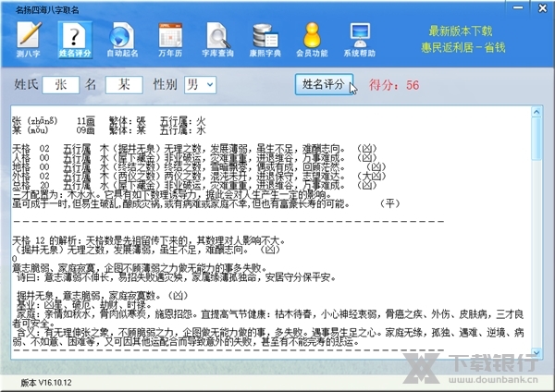Click the 版本 V16.10.12 status text
This screenshot has width=555, height=392.
point(46,383)
